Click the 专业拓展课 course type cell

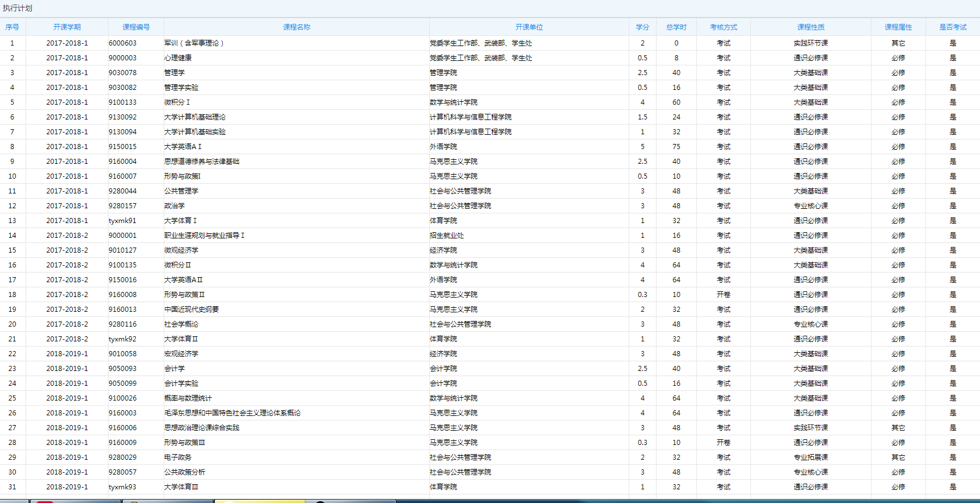pos(811,457)
